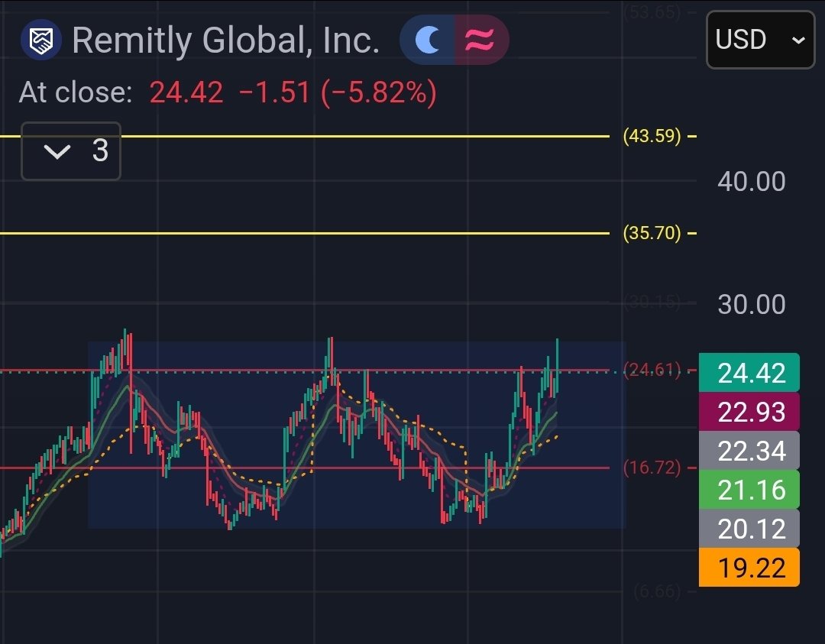Screen dimensions: 825x644
Task: Click the gray 20.12 price label
Action: [749, 529]
